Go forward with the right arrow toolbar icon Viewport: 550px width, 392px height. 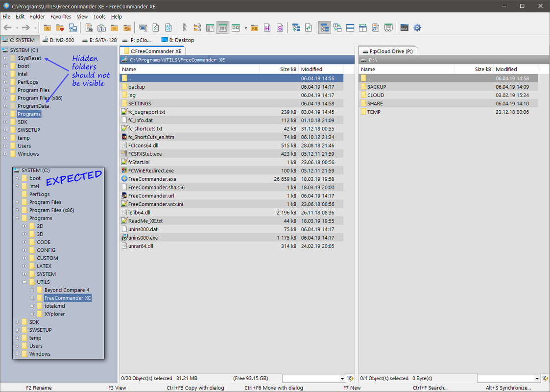pos(25,28)
